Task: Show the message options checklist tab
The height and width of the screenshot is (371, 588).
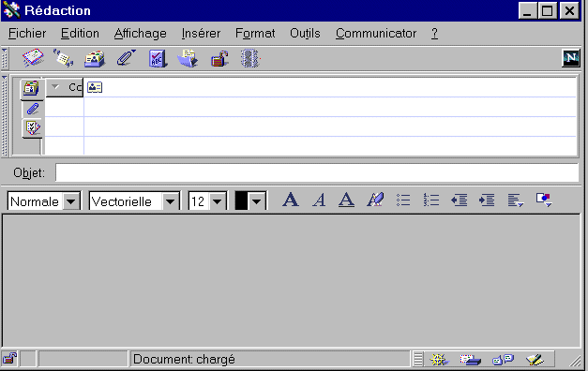Action: coord(33,128)
